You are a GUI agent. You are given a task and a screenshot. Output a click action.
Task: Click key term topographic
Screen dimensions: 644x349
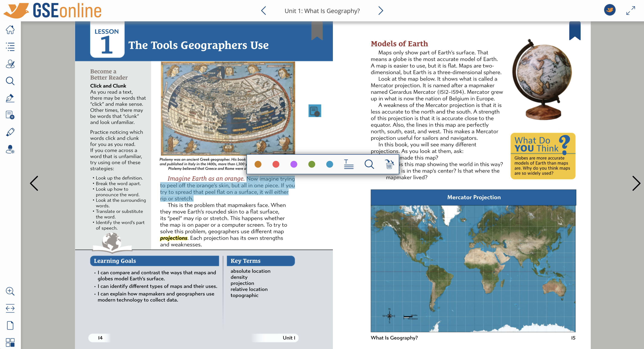coord(244,295)
